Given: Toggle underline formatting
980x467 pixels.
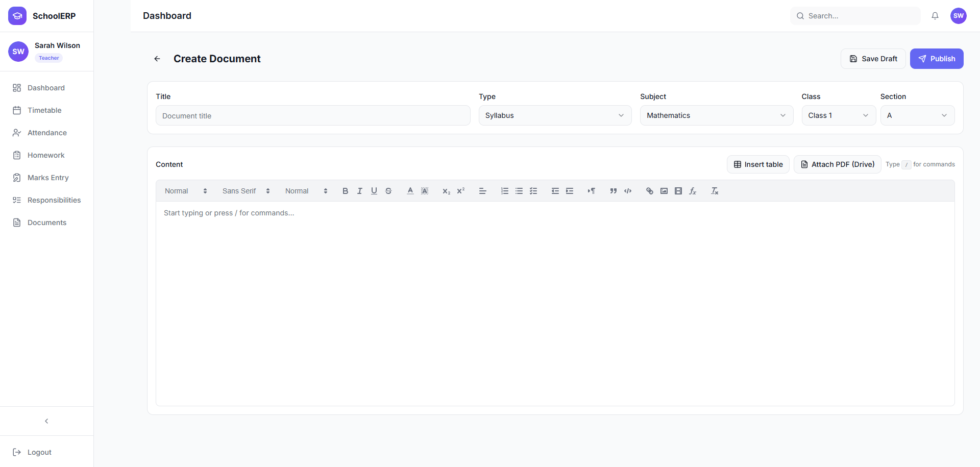Looking at the screenshot, I should click(374, 191).
